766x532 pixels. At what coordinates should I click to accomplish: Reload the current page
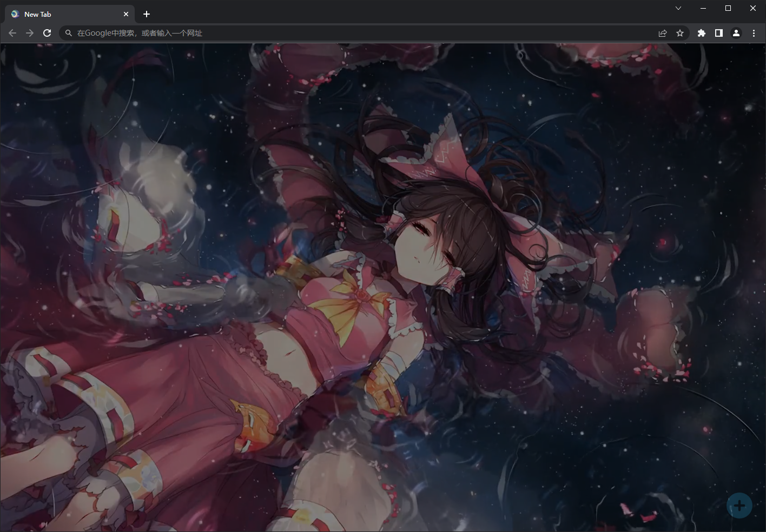point(47,33)
